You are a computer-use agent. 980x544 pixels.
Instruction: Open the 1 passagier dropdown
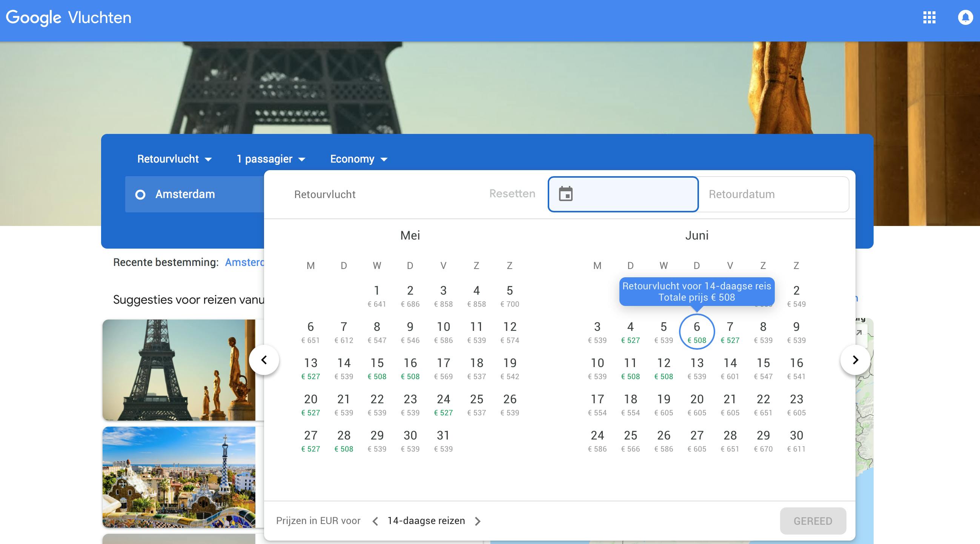[x=270, y=159]
